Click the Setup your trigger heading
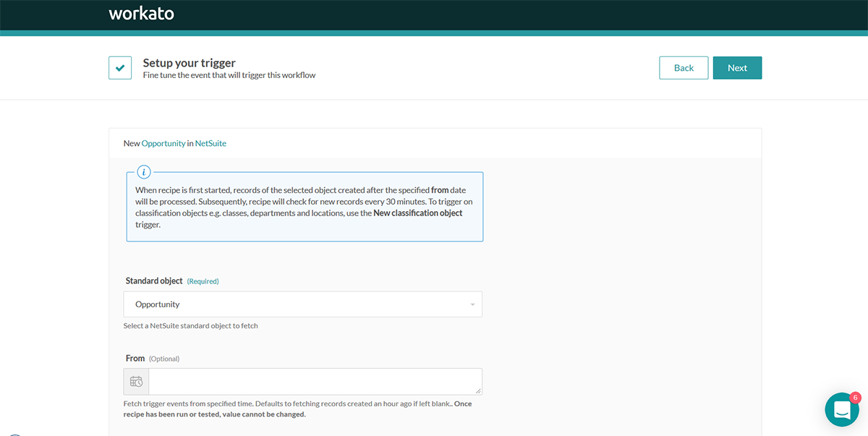The image size is (868, 436). 190,63
